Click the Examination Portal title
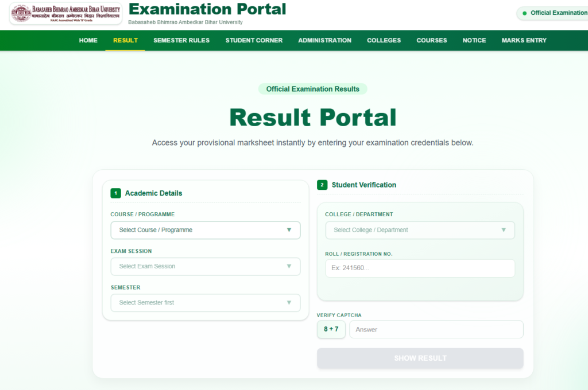Screen dimensions: 588x390 pyautogui.click(x=207, y=9)
